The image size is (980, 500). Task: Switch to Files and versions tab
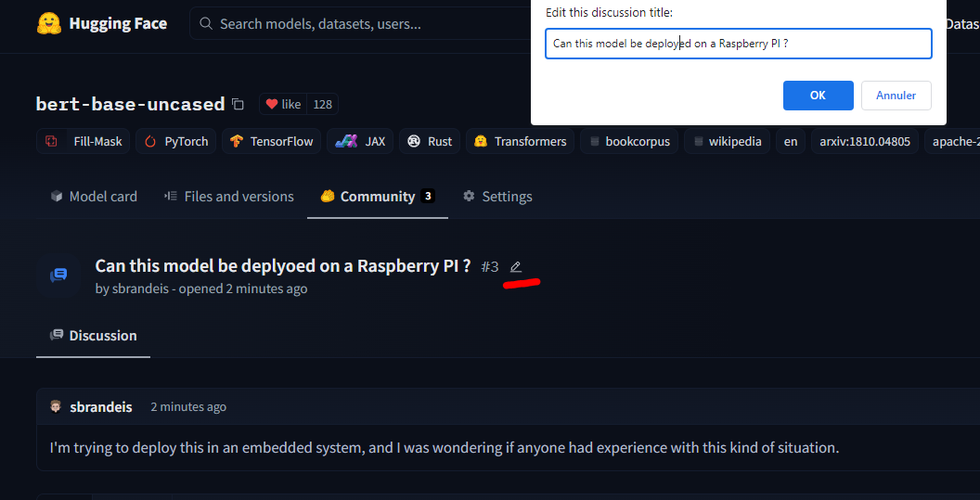[228, 197]
